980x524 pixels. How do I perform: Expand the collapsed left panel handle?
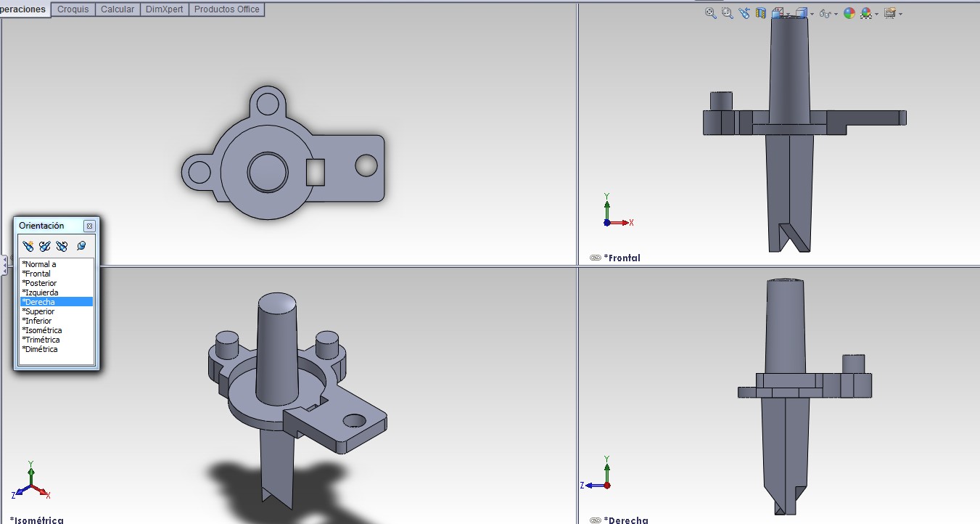4,264
